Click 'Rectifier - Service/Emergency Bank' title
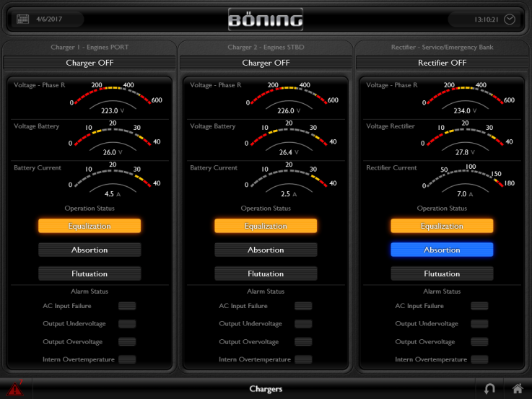532x399 pixels. [x=442, y=47]
